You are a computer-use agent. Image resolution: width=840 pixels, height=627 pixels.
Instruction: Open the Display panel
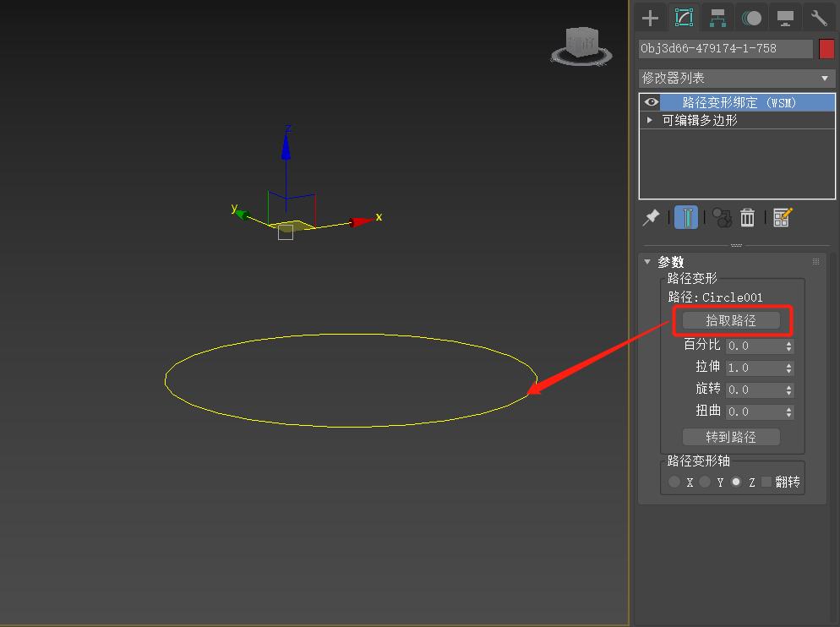tap(786, 16)
